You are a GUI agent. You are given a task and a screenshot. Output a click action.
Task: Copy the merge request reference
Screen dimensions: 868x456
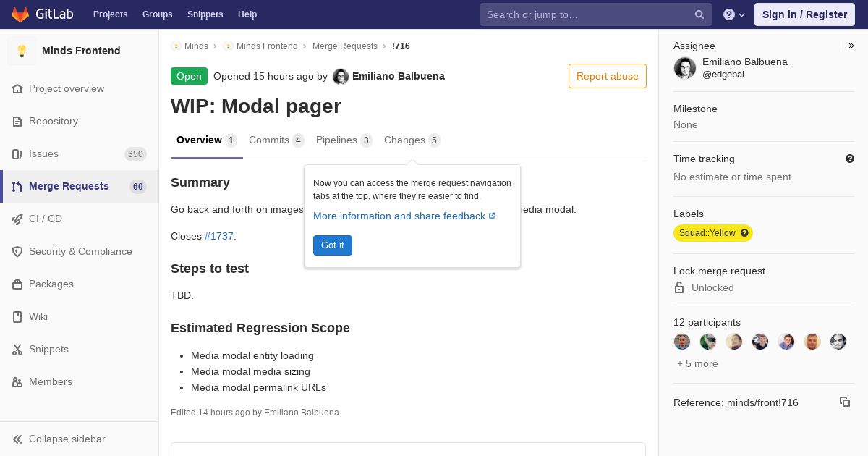(x=844, y=402)
